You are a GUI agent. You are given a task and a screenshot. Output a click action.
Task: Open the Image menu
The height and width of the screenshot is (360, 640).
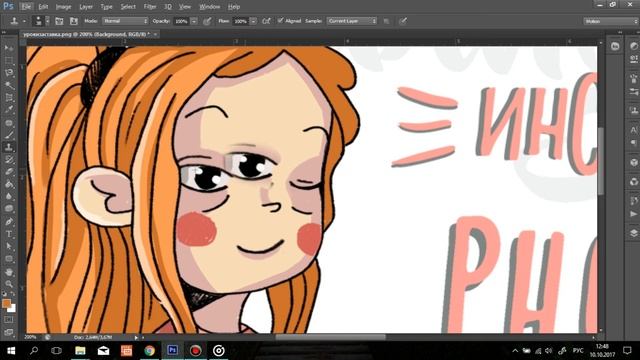pos(63,7)
